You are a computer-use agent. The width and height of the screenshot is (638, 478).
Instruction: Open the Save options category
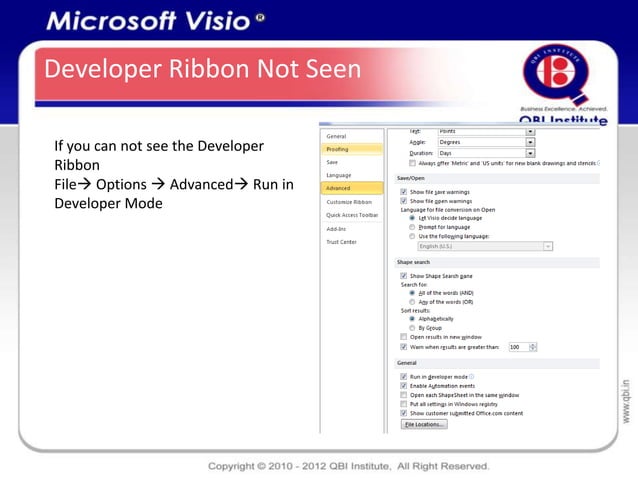[x=332, y=162]
